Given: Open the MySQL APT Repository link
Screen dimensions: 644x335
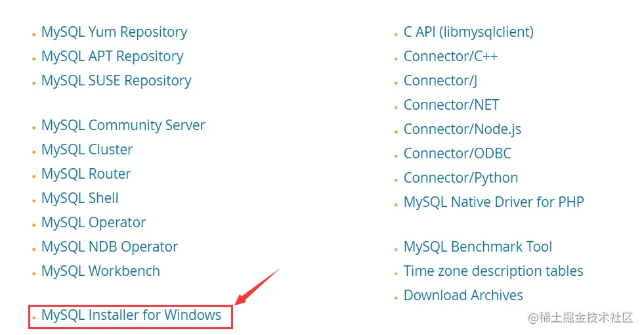Looking at the screenshot, I should [112, 56].
